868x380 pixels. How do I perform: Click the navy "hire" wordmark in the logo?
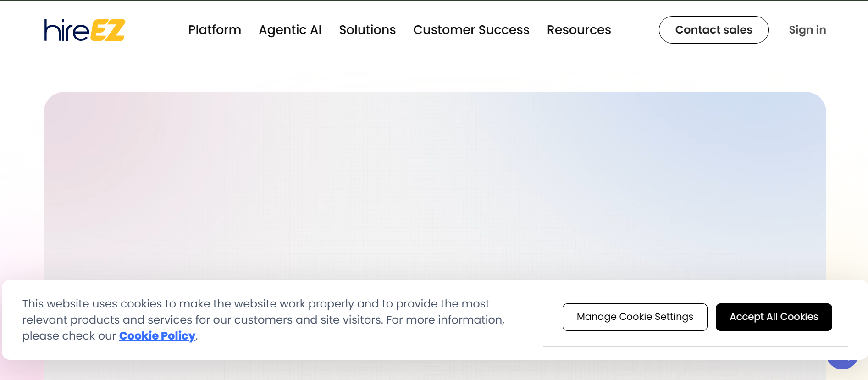click(x=66, y=30)
